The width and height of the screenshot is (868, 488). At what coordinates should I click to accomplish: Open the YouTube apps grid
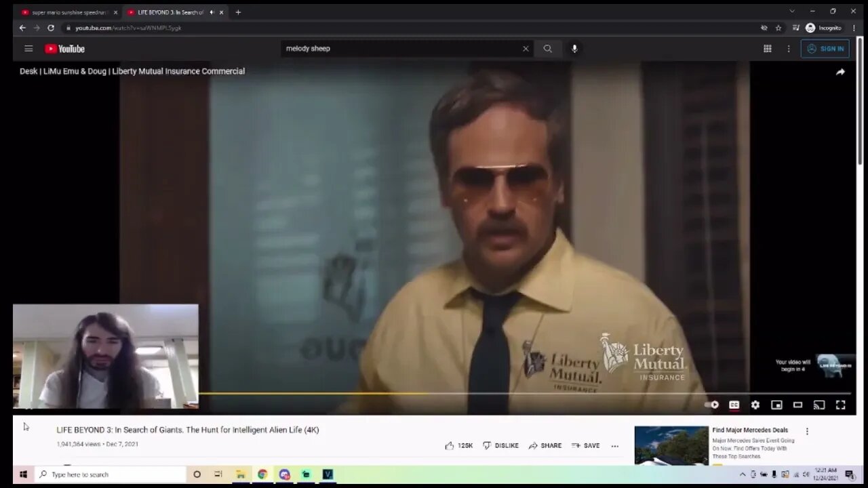[x=768, y=49]
